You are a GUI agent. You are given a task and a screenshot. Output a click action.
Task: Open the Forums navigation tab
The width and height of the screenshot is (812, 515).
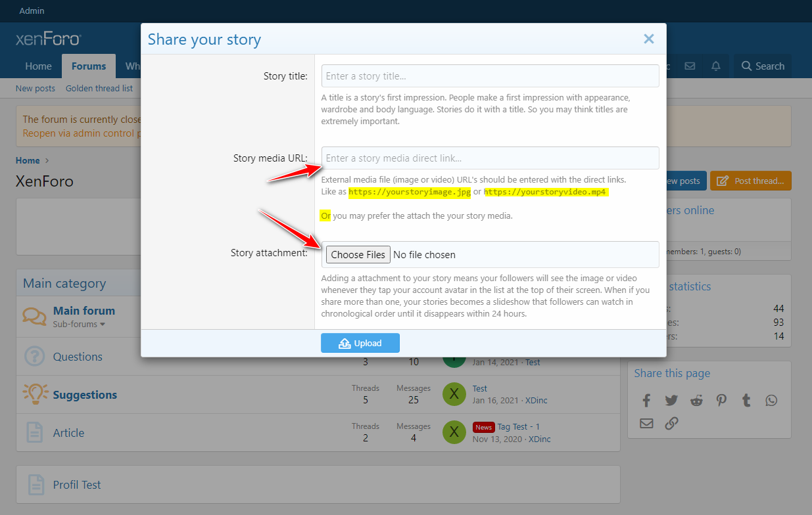pyautogui.click(x=89, y=66)
